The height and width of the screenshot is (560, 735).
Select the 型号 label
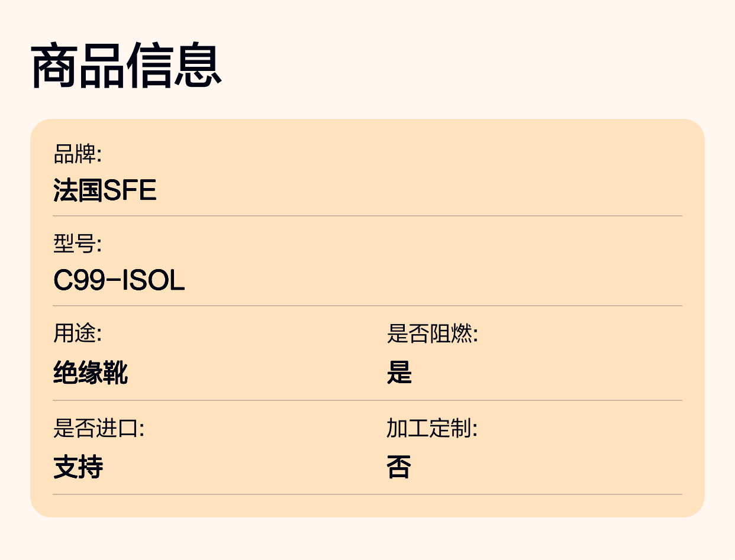[x=78, y=244]
